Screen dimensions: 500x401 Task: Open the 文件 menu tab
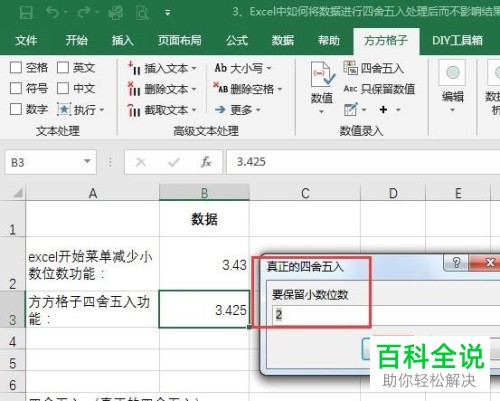(x=26, y=40)
